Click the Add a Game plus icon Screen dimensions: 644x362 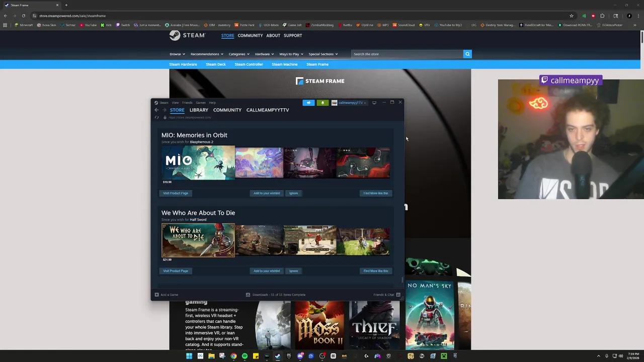click(157, 295)
